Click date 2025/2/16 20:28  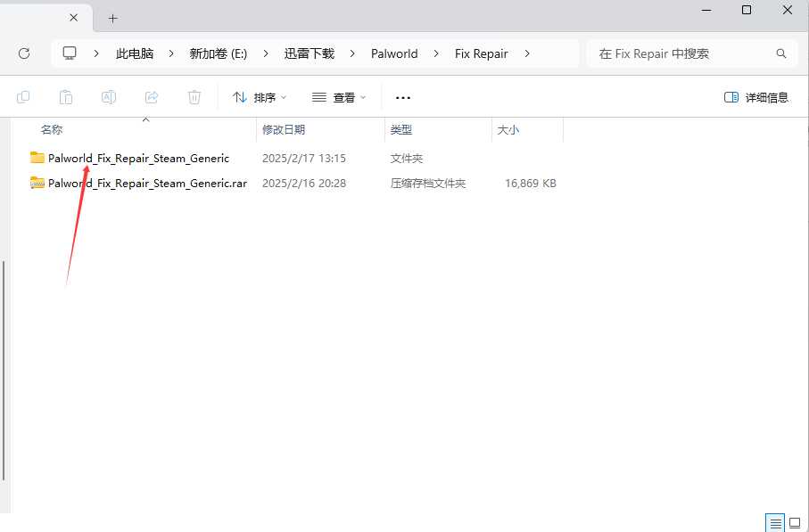pyautogui.click(x=304, y=183)
